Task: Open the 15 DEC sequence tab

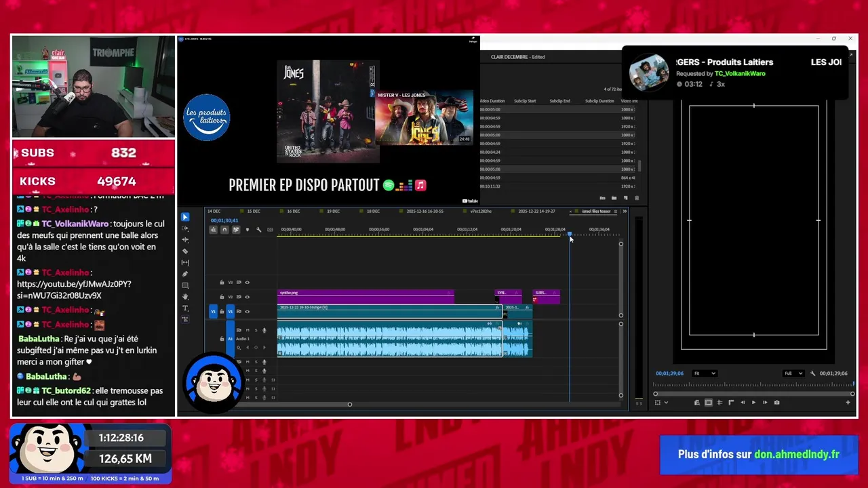Action: (x=254, y=211)
